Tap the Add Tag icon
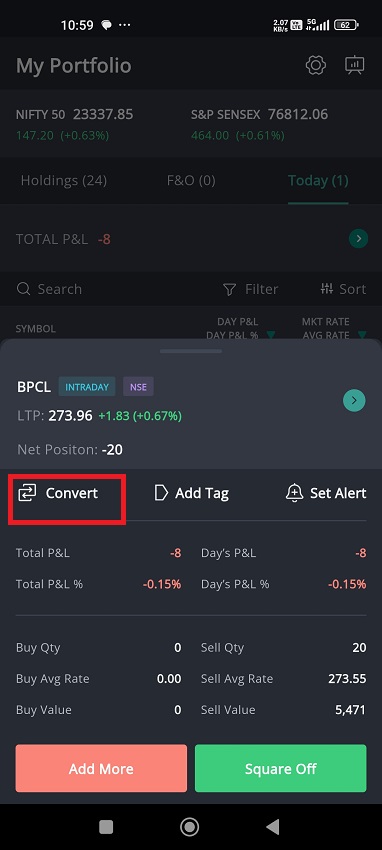The width and height of the screenshot is (382, 850). point(161,493)
